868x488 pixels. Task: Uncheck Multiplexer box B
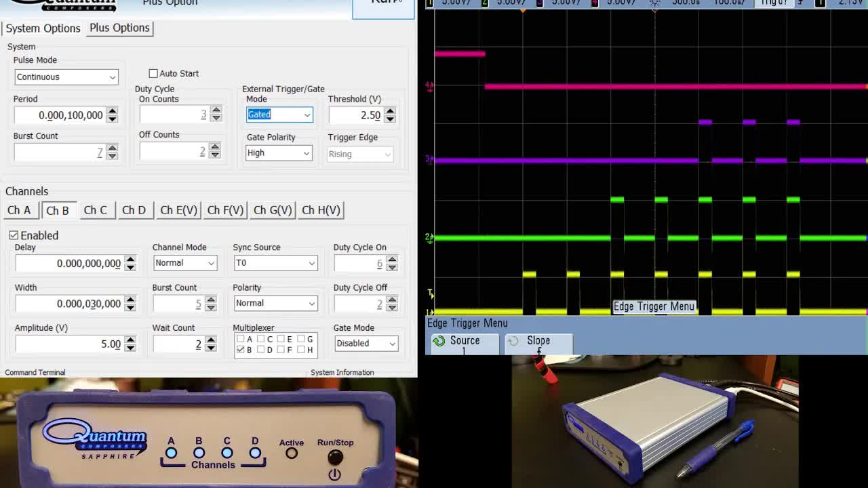coord(240,350)
